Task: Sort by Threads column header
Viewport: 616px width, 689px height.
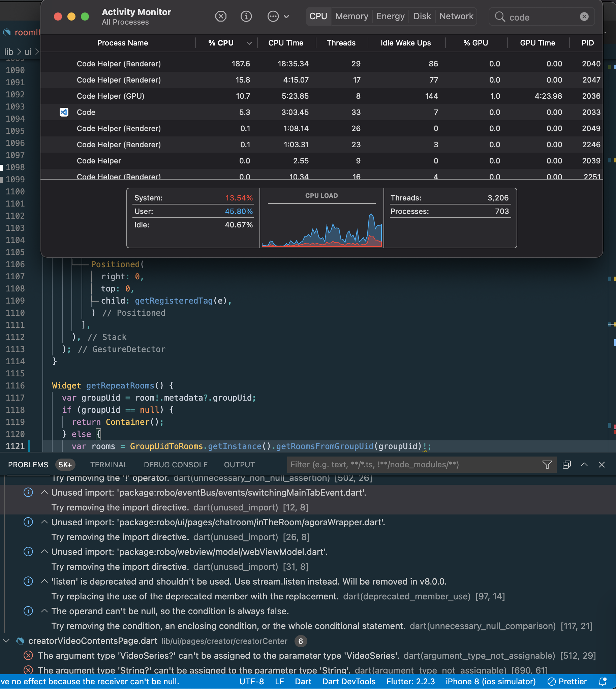Action: pyautogui.click(x=341, y=43)
